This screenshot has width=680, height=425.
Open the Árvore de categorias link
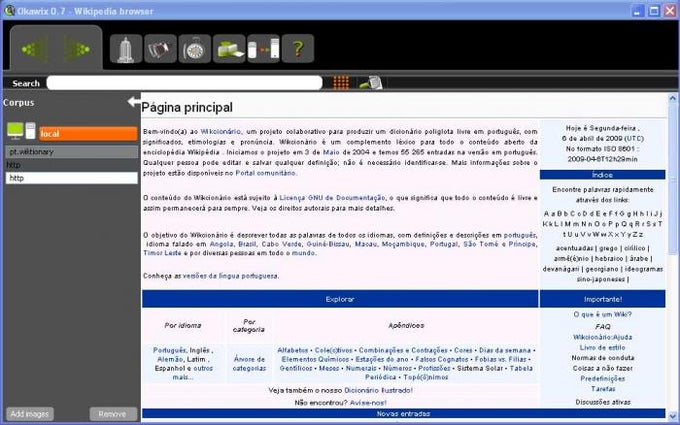(x=249, y=363)
